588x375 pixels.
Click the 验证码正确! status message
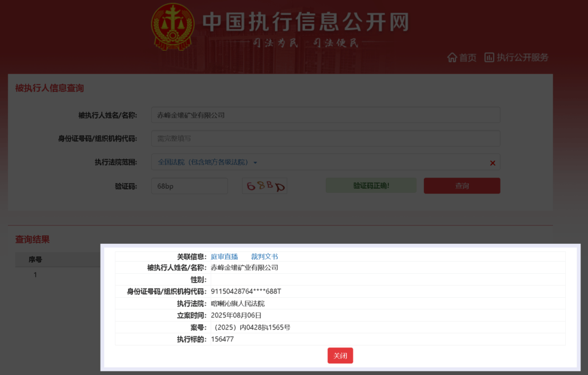(371, 186)
